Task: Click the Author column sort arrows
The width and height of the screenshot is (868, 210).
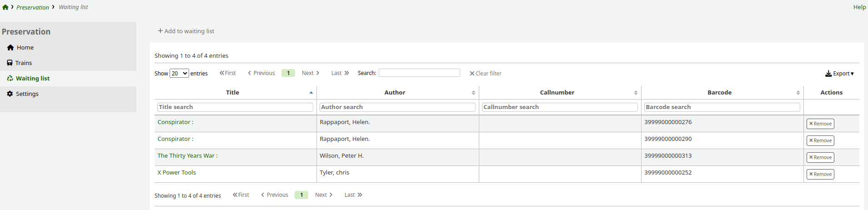Action: (473, 93)
